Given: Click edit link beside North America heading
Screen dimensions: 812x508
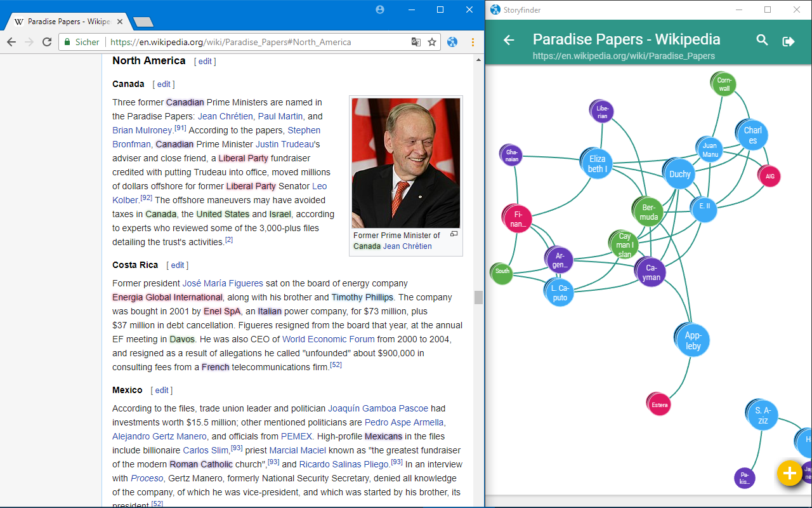Looking at the screenshot, I should point(205,62).
